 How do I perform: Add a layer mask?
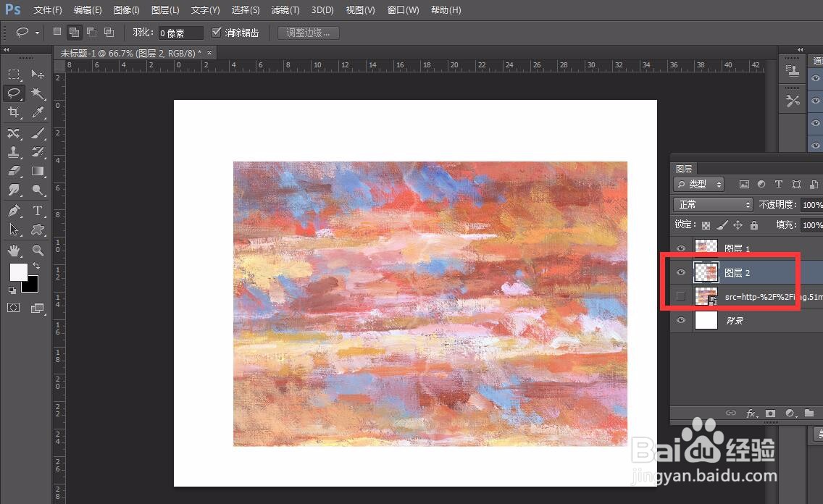770,413
